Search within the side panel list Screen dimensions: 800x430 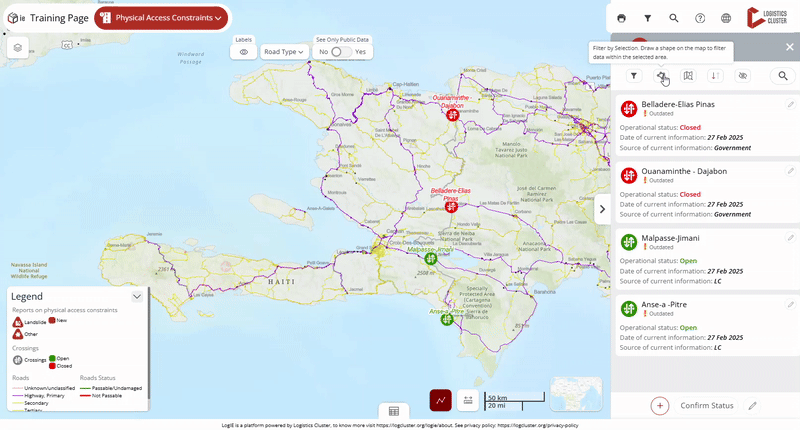point(783,76)
